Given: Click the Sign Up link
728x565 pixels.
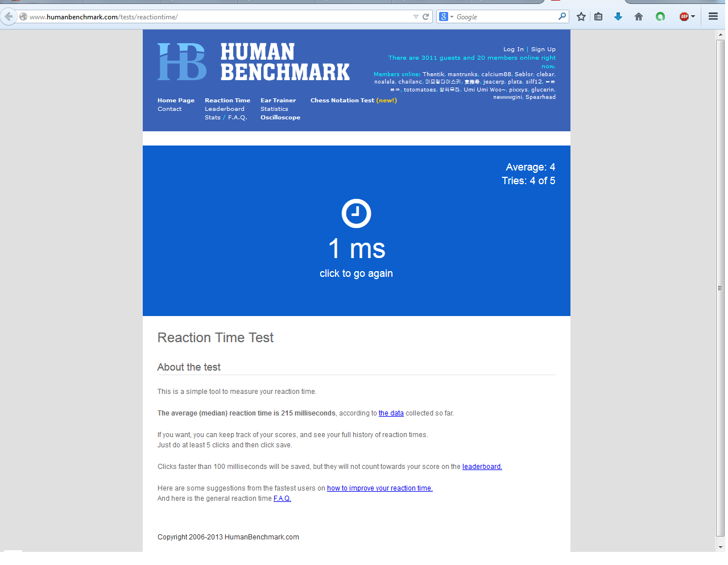Looking at the screenshot, I should (543, 49).
